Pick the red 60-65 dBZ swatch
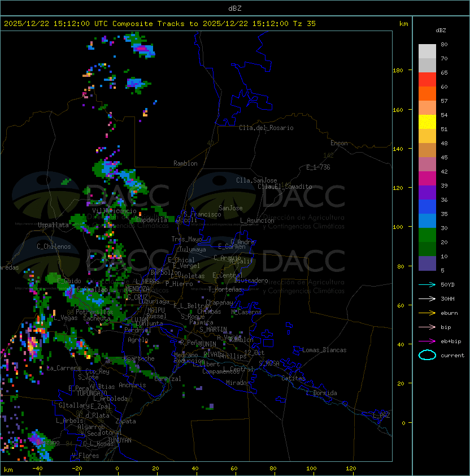Viewport: 470px width, 476px height. 427,80
